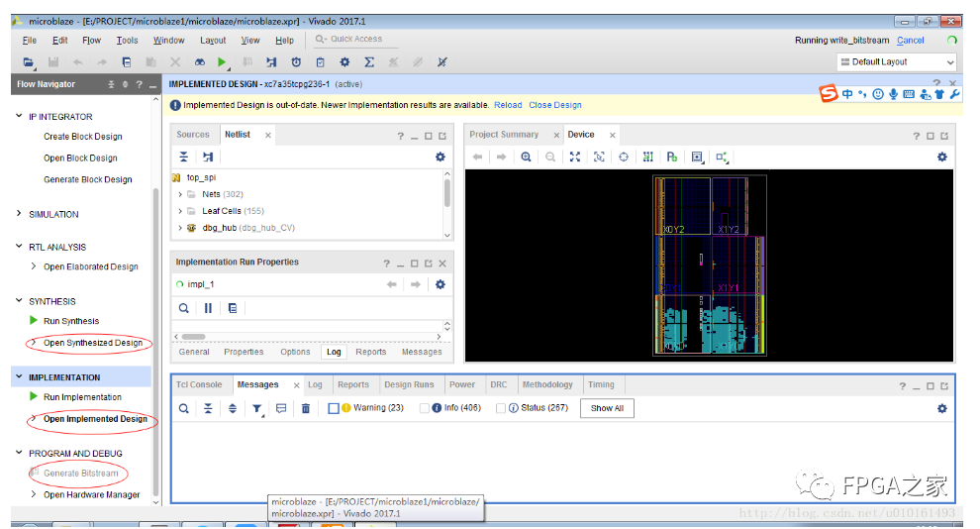Collapse all items in Netlist panel
This screenshot has width=980, height=529.
[184, 158]
